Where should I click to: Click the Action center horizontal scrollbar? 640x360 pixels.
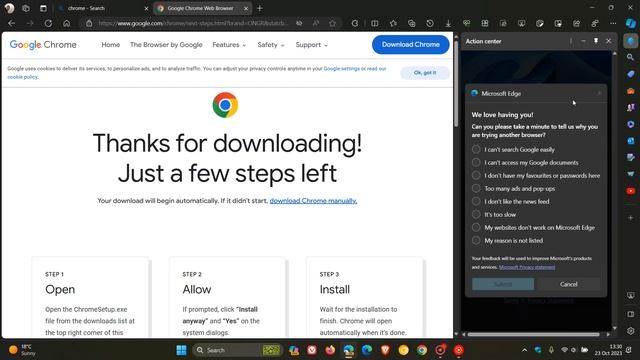533,334
